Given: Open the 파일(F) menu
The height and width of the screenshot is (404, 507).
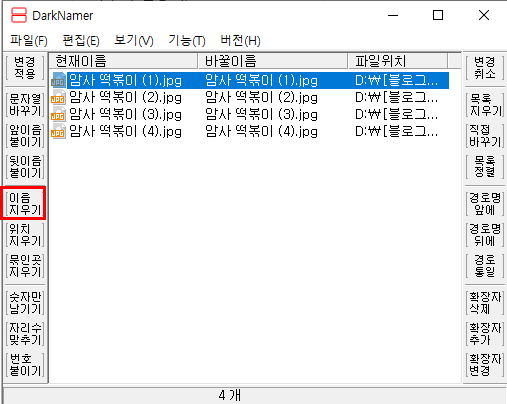Looking at the screenshot, I should pyautogui.click(x=29, y=41).
